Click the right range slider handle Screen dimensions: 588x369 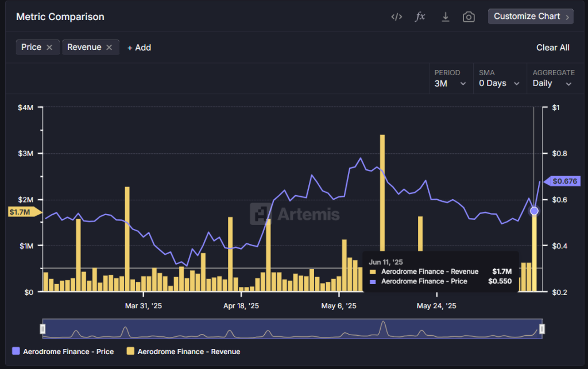[x=541, y=329]
